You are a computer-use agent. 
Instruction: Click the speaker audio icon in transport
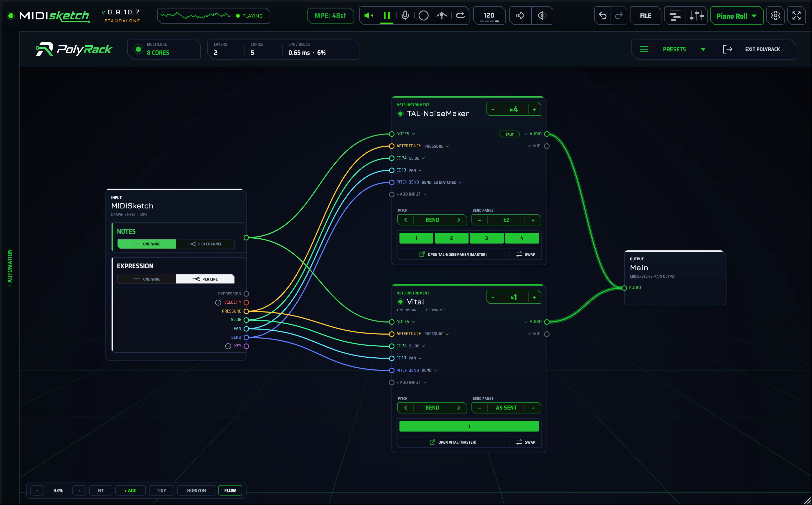[368, 15]
